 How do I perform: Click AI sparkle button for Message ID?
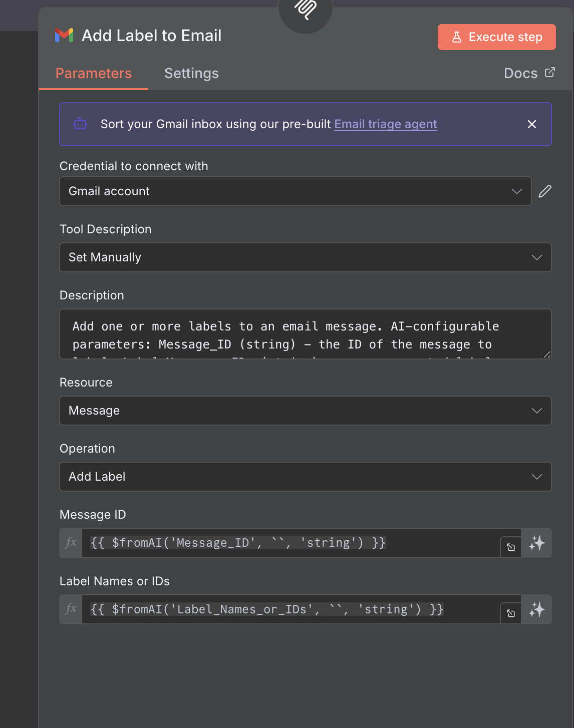(x=536, y=543)
